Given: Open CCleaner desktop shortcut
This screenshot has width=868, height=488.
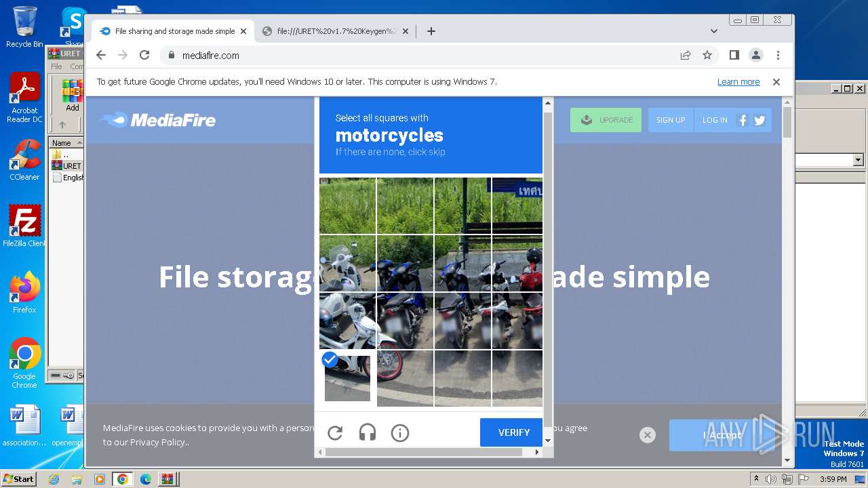Looking at the screenshot, I should [24, 160].
